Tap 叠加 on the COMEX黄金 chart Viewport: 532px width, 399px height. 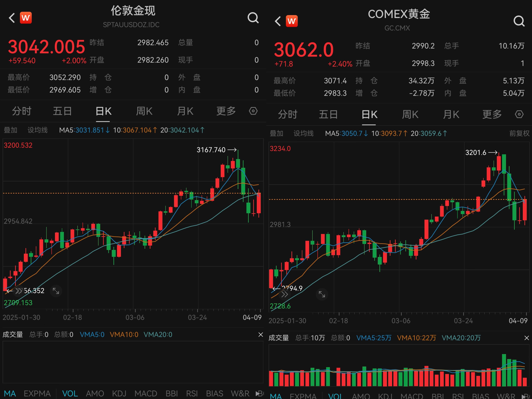tap(276, 133)
